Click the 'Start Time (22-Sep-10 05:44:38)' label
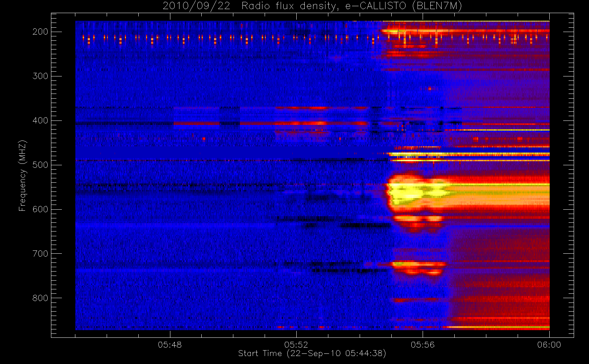 click(312, 353)
